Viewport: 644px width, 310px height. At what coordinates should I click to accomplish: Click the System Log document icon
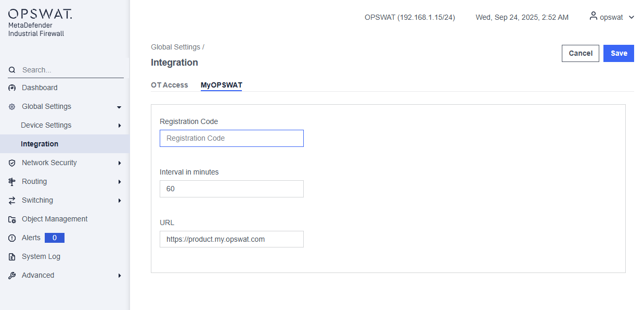12,257
